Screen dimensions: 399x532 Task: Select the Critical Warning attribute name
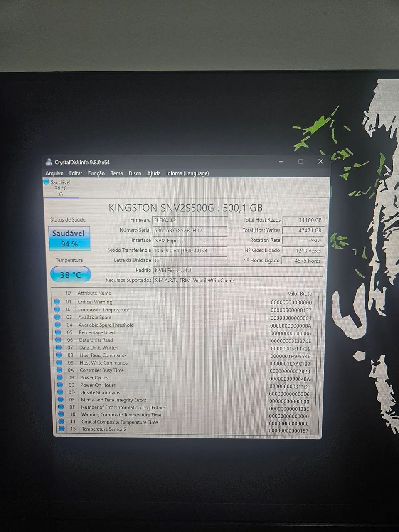(x=95, y=302)
